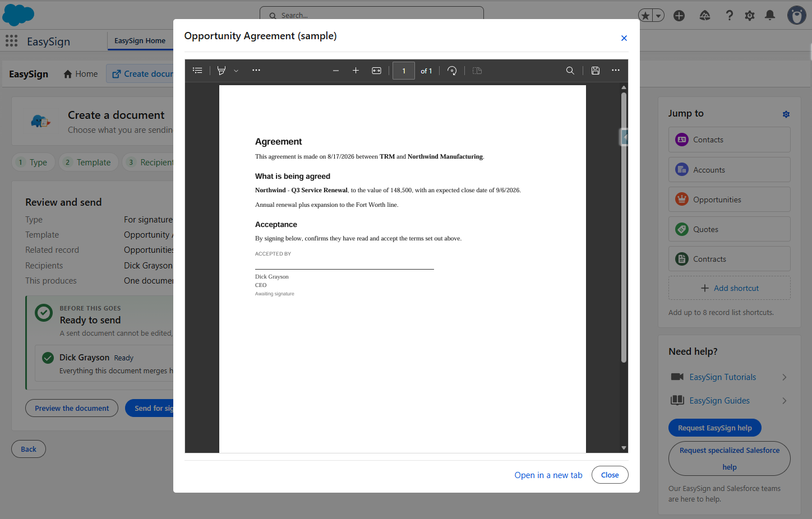Viewport: 812px width, 519px height.
Task: Toggle fit-to-width in the PDF toolbar
Action: tap(377, 71)
